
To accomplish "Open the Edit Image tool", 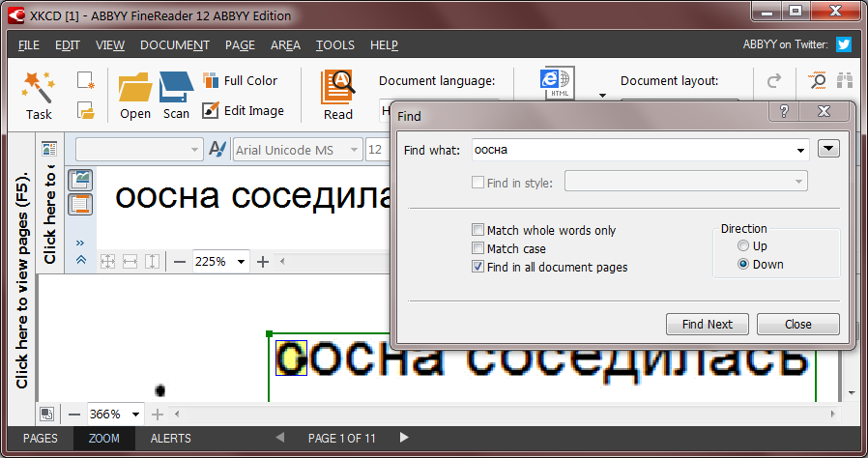I will point(243,110).
